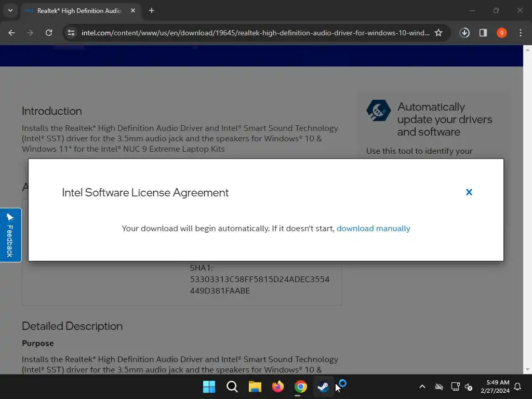Open File Explorer from the taskbar

pos(255,387)
